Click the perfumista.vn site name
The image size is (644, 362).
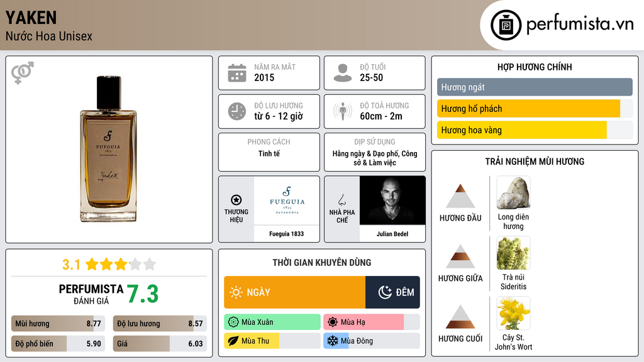tap(580, 24)
